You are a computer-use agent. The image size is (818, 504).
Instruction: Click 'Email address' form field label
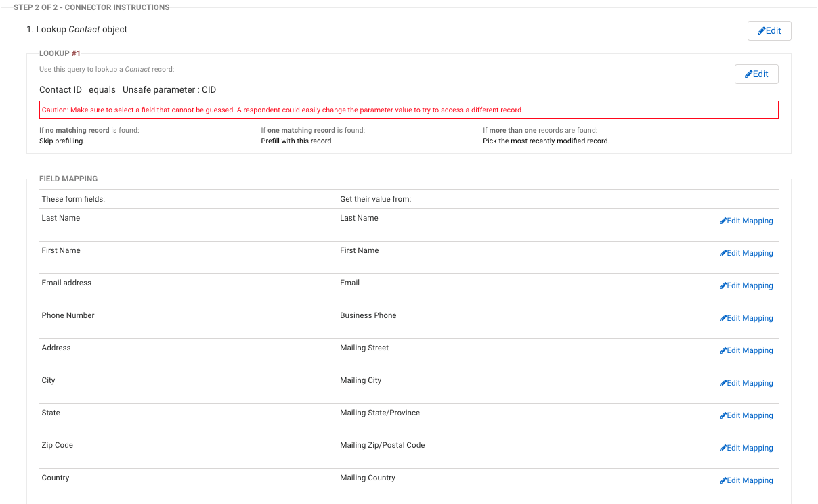coord(66,283)
